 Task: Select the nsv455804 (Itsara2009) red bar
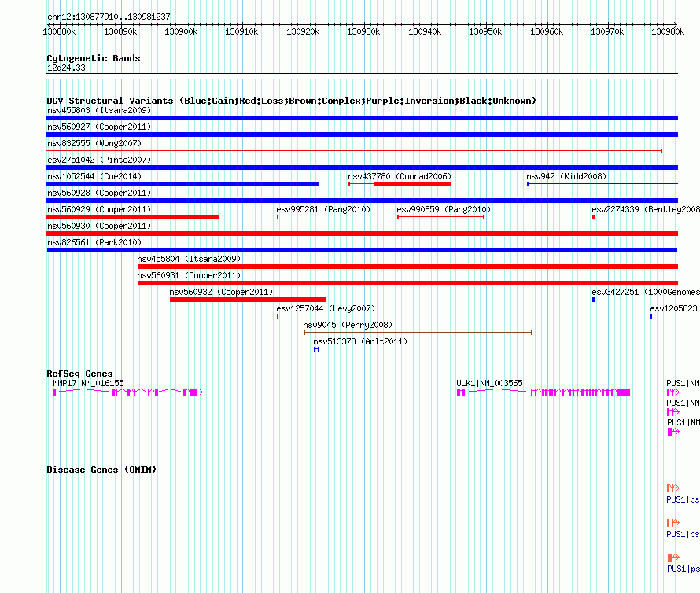coord(407,267)
